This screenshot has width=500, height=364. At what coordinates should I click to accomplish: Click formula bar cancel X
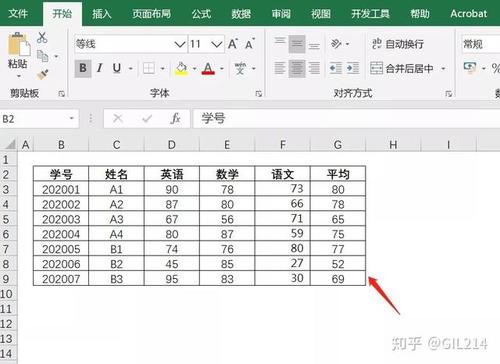tap(118, 118)
